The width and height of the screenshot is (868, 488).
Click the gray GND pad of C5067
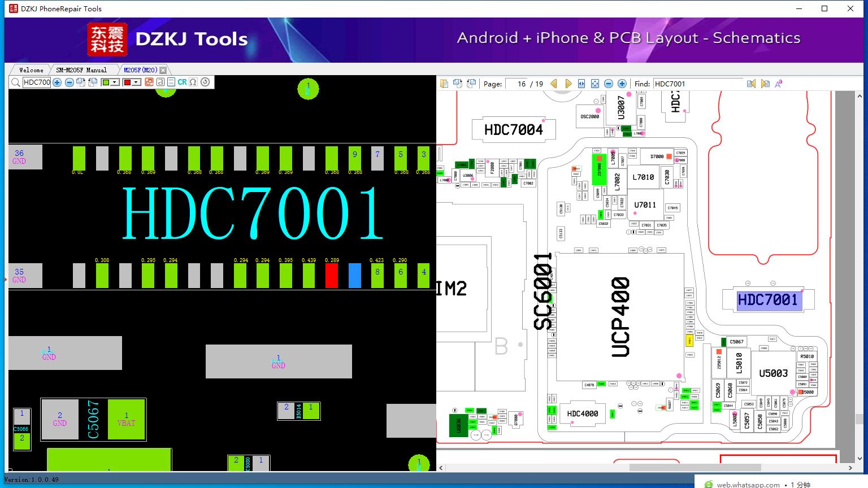click(60, 419)
